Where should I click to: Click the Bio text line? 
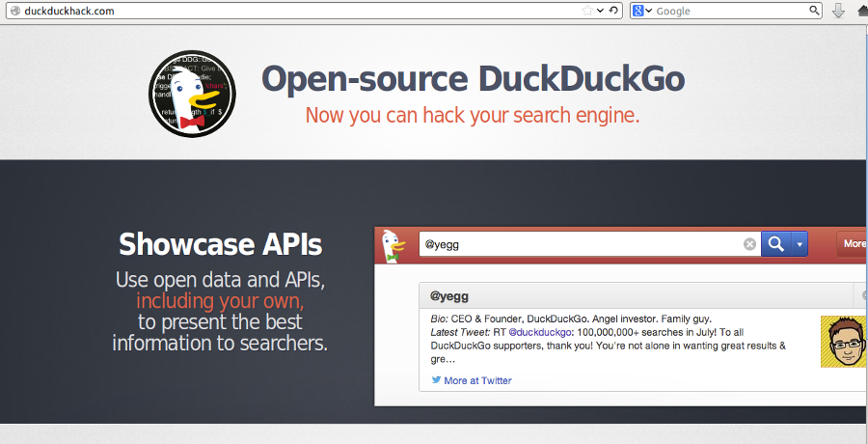pos(571,319)
